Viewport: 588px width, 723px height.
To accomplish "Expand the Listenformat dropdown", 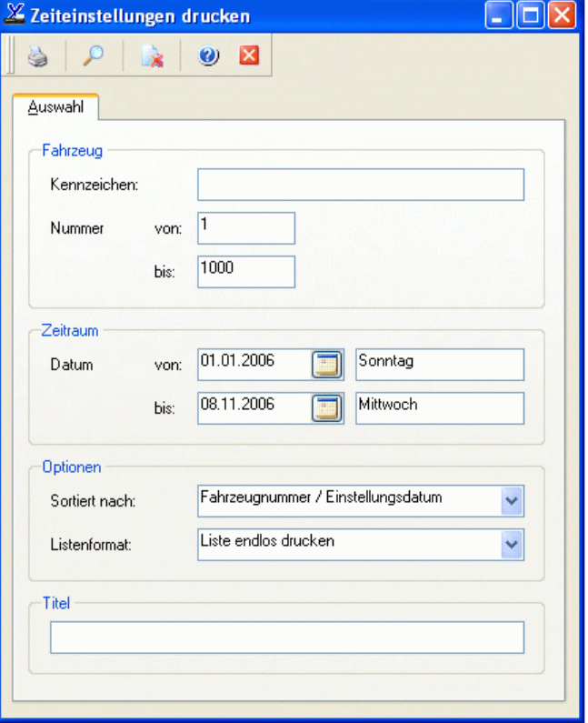I will point(512,544).
